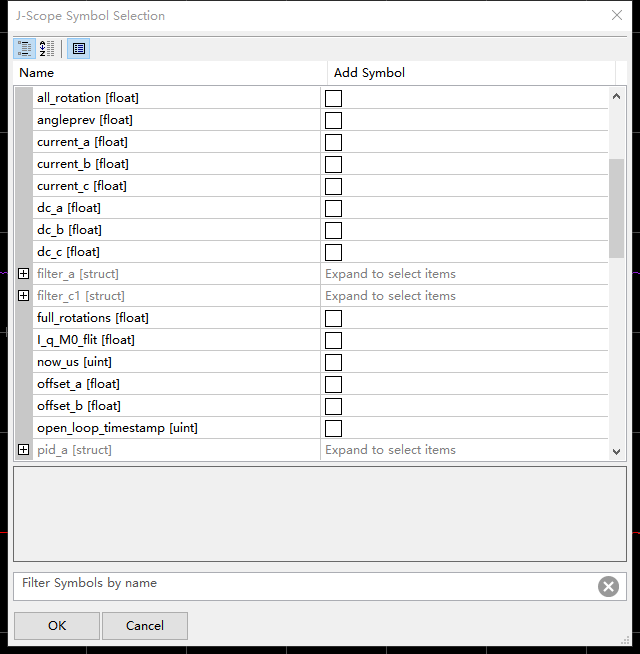
Task: Enable the current_a float symbol checkbox
Action: (334, 142)
